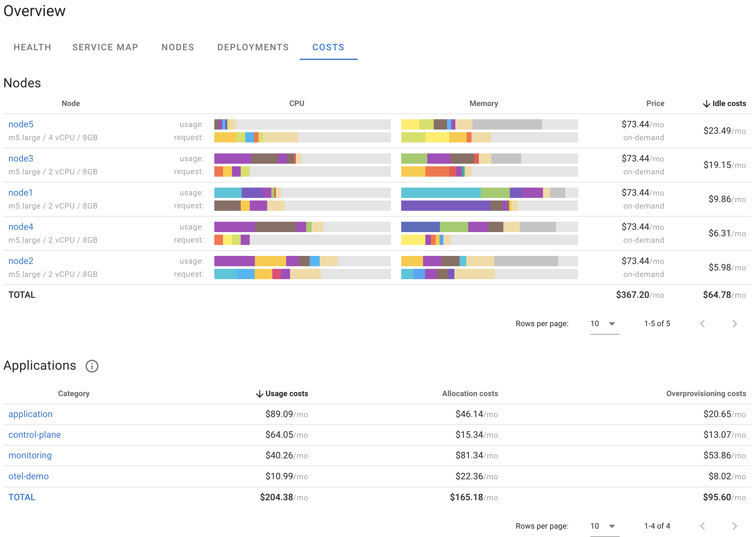The width and height of the screenshot is (756, 537).
Task: Sort applications by Allocation costs
Action: tap(470, 394)
